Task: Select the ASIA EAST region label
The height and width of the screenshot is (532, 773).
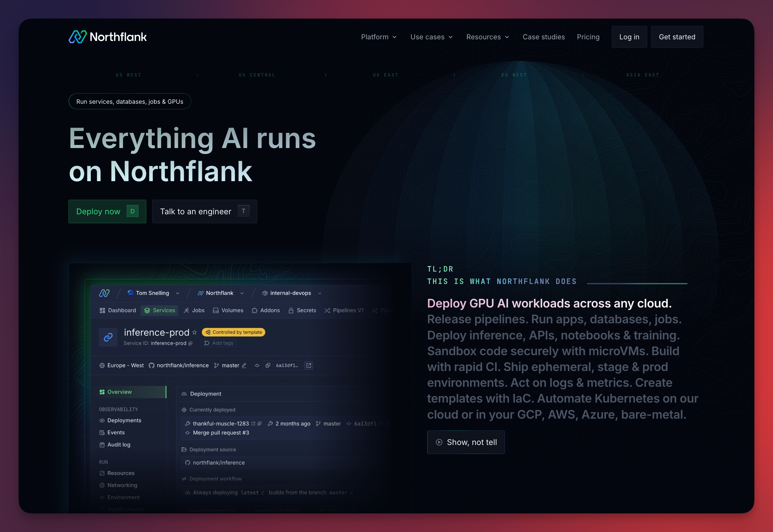Action: (643, 75)
